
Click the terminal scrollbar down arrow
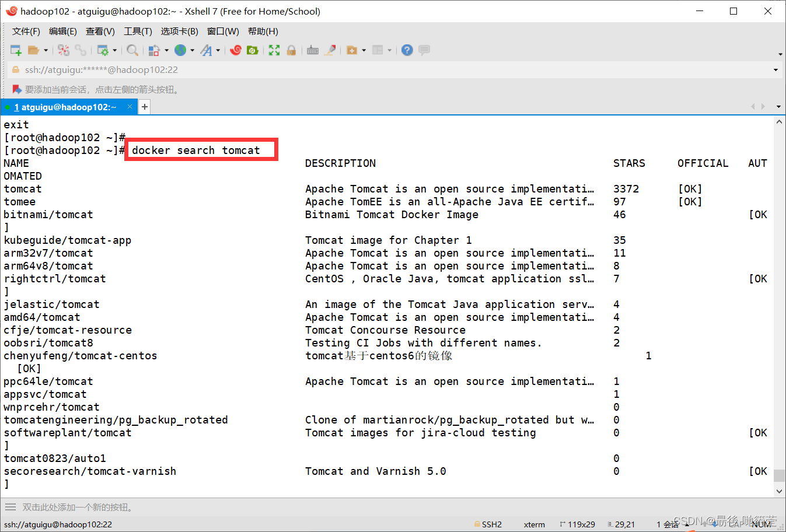779,491
